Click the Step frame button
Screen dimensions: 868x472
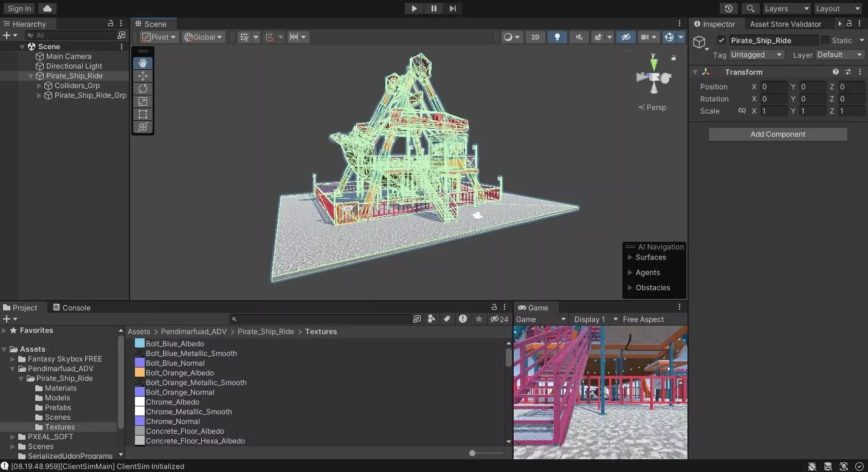coord(452,9)
